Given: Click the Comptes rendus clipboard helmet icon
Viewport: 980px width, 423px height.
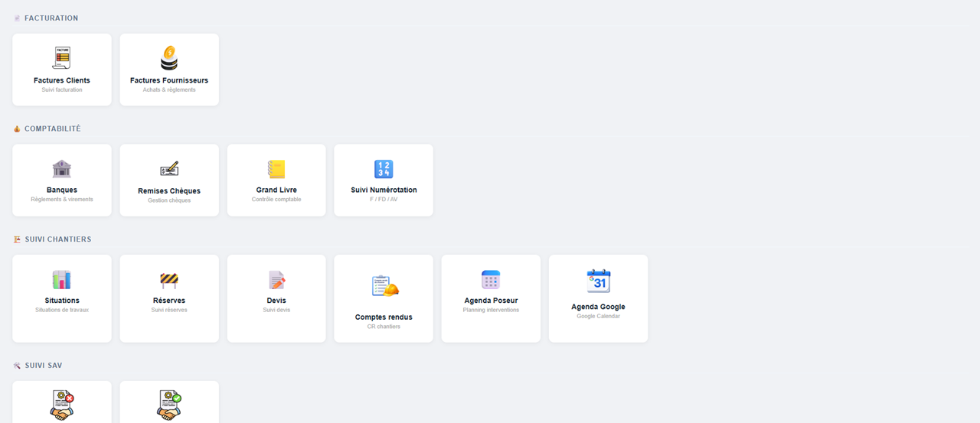Looking at the screenshot, I should point(385,286).
